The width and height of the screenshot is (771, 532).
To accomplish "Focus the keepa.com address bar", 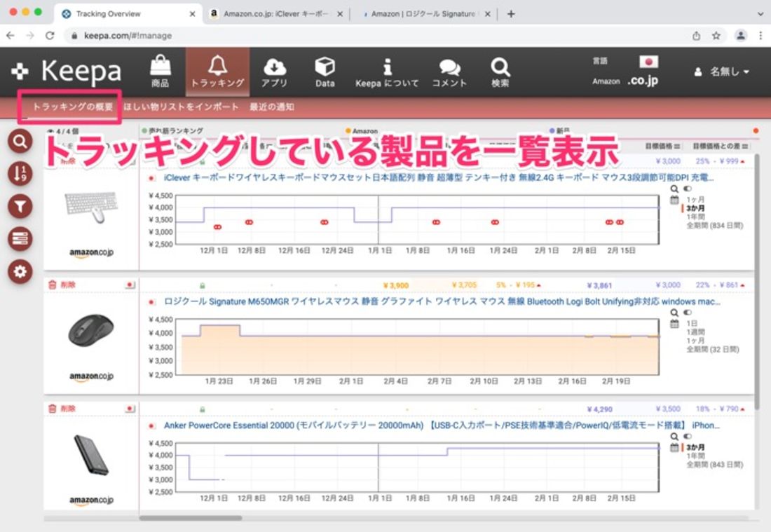I will [374, 36].
